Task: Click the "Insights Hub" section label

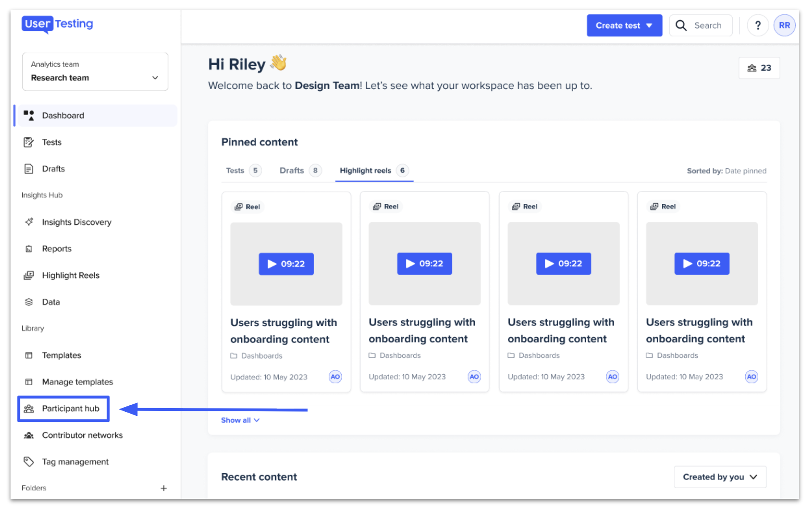Action: (x=42, y=195)
